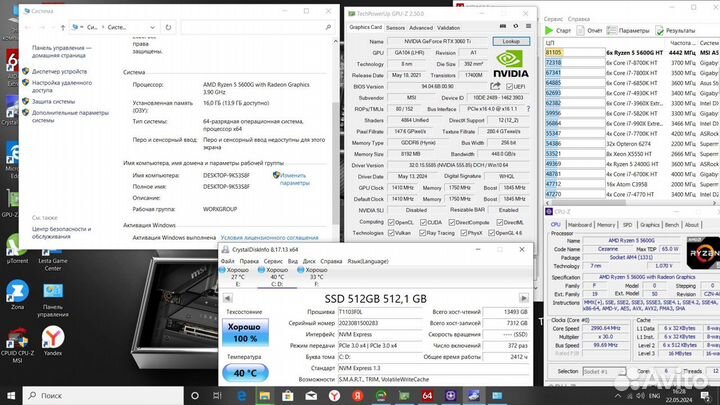Toggle OpenCL checkbox in GPU-Z
This screenshot has width=720, height=405.
click(x=391, y=222)
